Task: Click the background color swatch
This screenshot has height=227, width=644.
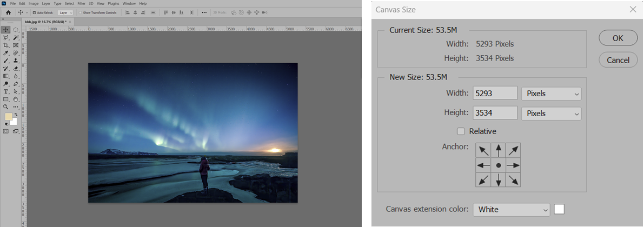Action: point(14,122)
